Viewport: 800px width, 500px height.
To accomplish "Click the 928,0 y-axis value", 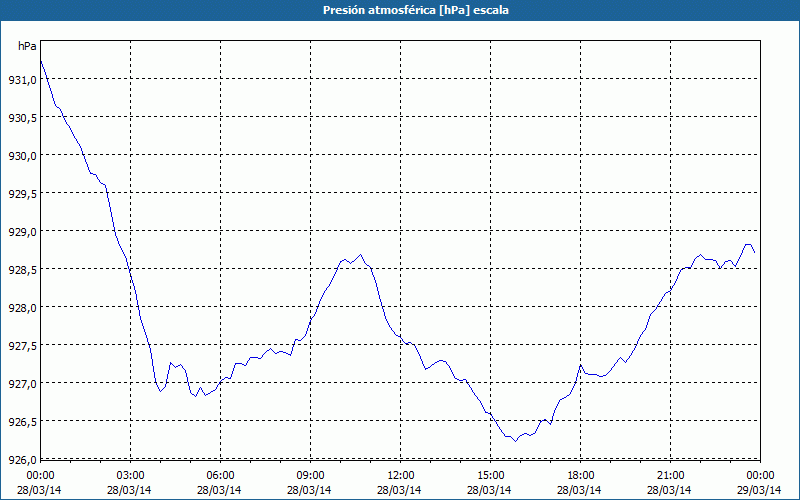I will pyautogui.click(x=23, y=308).
